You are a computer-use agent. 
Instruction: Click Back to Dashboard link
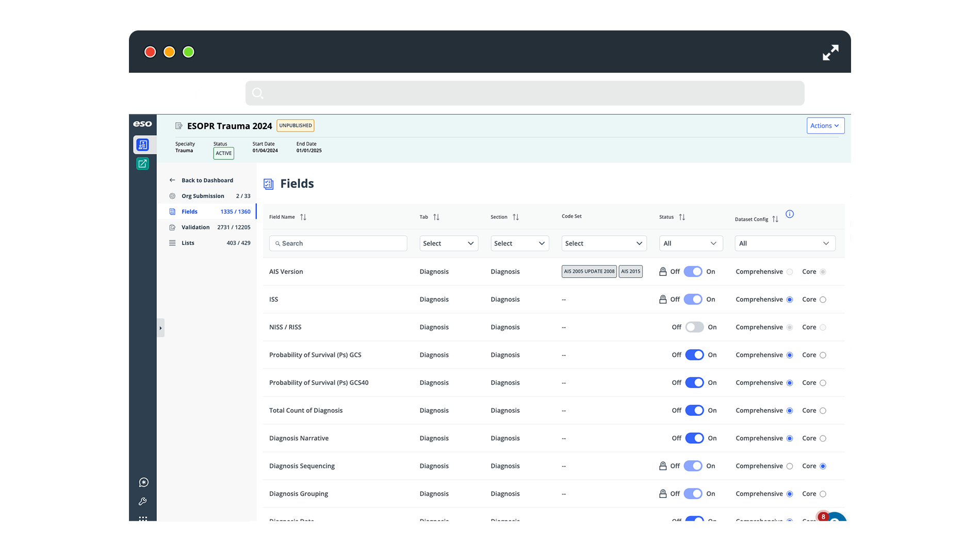click(207, 181)
